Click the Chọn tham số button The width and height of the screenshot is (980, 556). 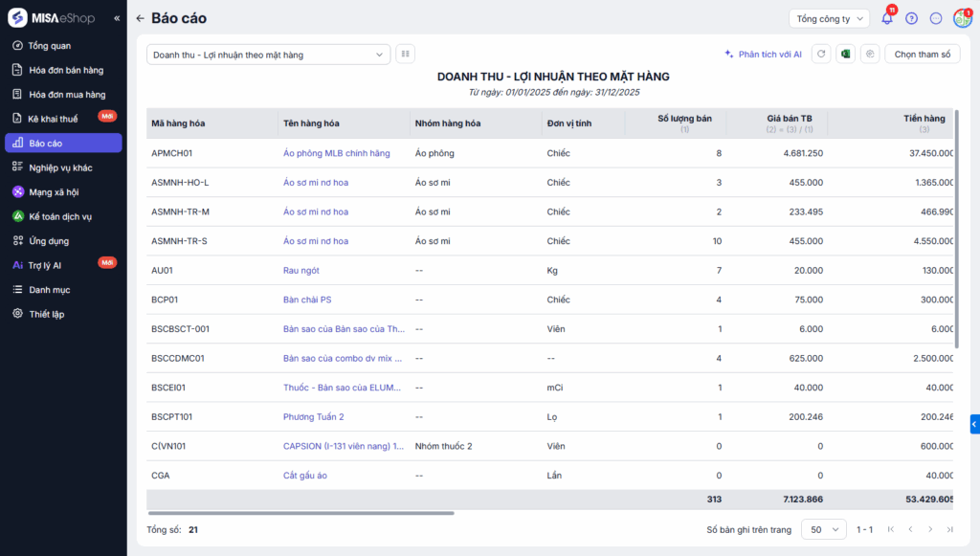coord(922,55)
